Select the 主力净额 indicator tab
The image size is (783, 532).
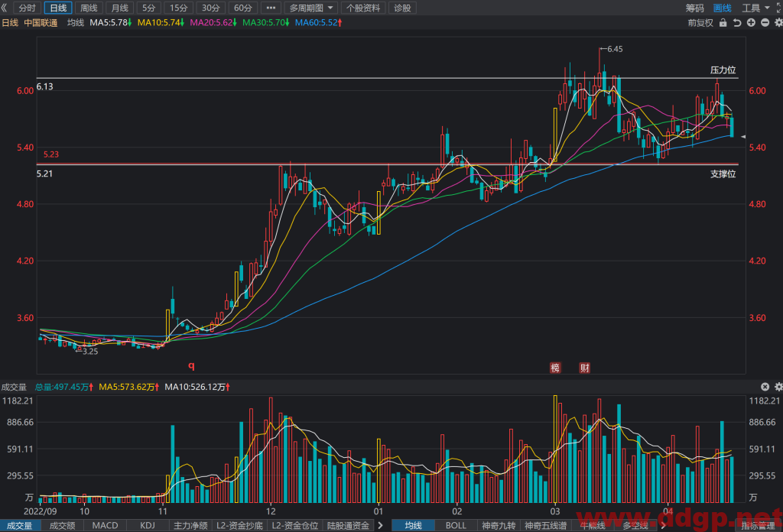coord(190,526)
